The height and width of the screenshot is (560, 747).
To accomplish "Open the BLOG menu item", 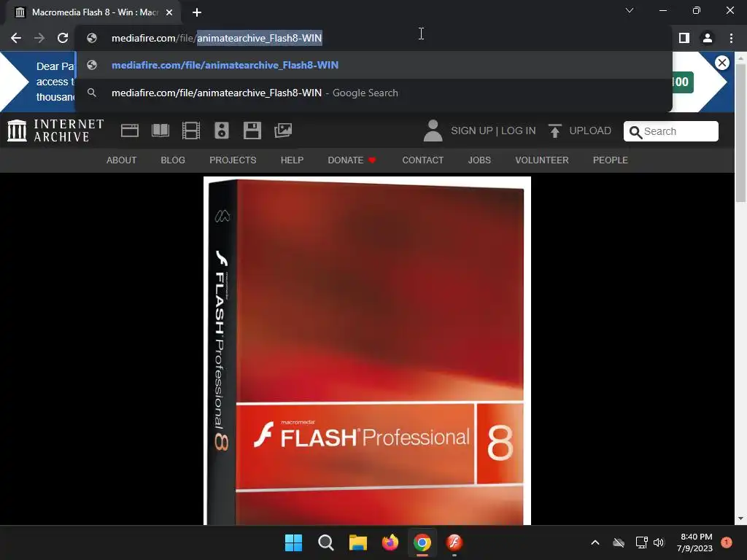I will pos(173,160).
